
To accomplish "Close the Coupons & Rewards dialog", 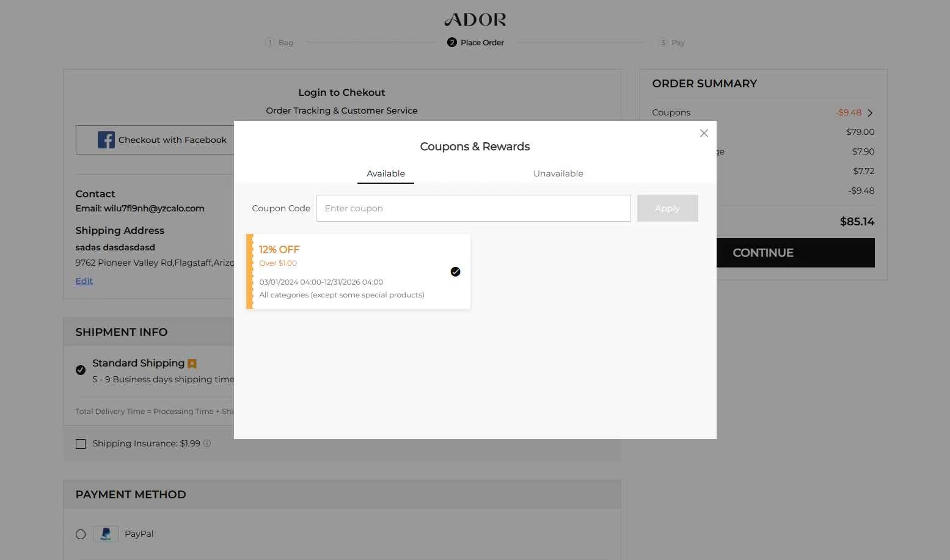I will (x=704, y=133).
